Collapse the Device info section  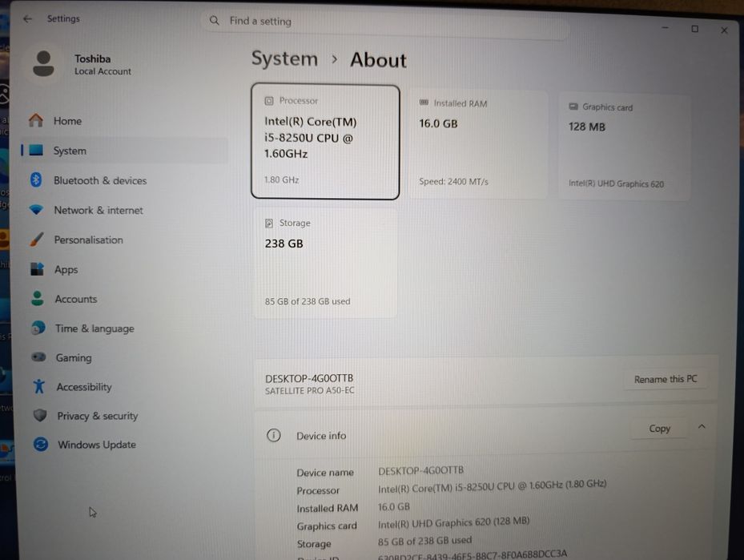click(x=702, y=427)
